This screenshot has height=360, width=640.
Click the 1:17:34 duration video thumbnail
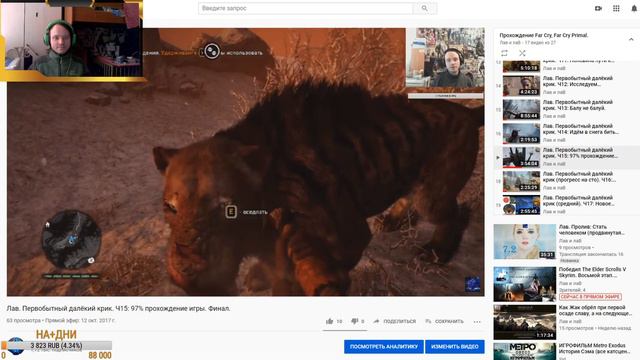525,322
